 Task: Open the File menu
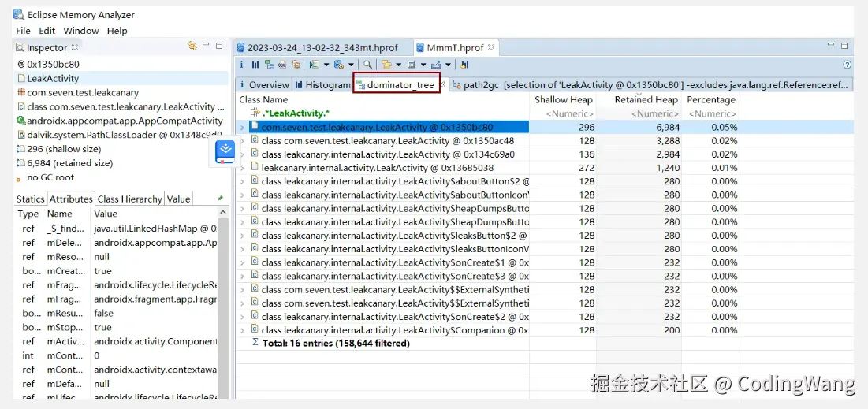click(23, 31)
